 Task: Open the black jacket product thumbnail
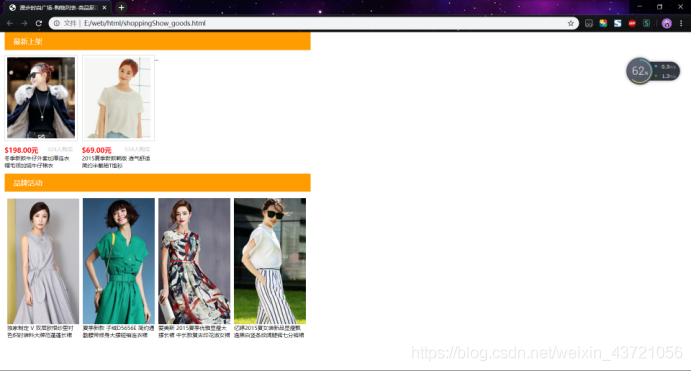pyautogui.click(x=41, y=98)
